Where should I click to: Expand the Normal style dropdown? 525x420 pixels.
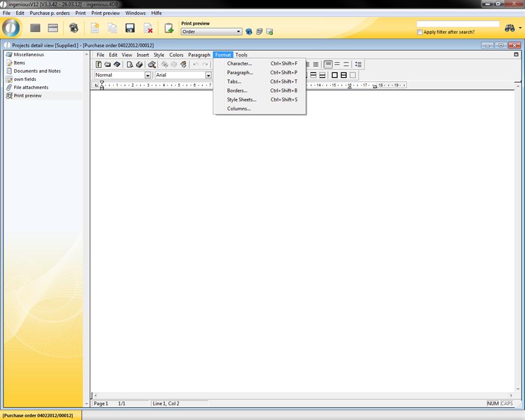point(148,75)
